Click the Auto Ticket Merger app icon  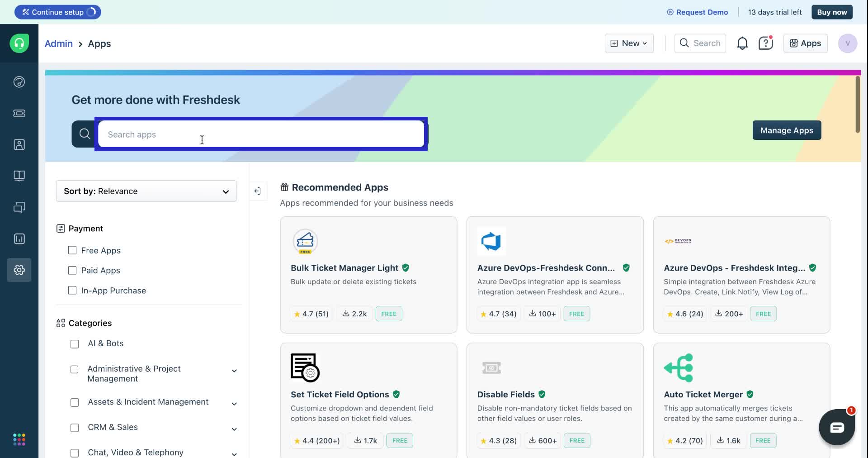pyautogui.click(x=678, y=367)
